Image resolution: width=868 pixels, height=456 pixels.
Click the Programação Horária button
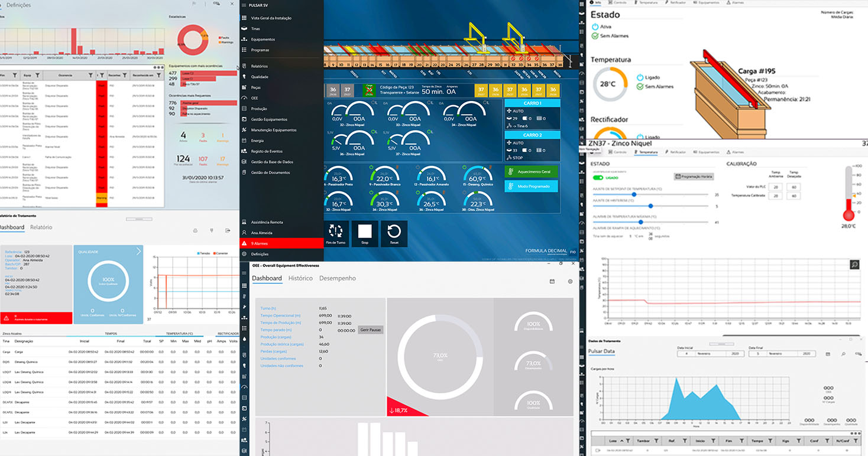coord(694,177)
